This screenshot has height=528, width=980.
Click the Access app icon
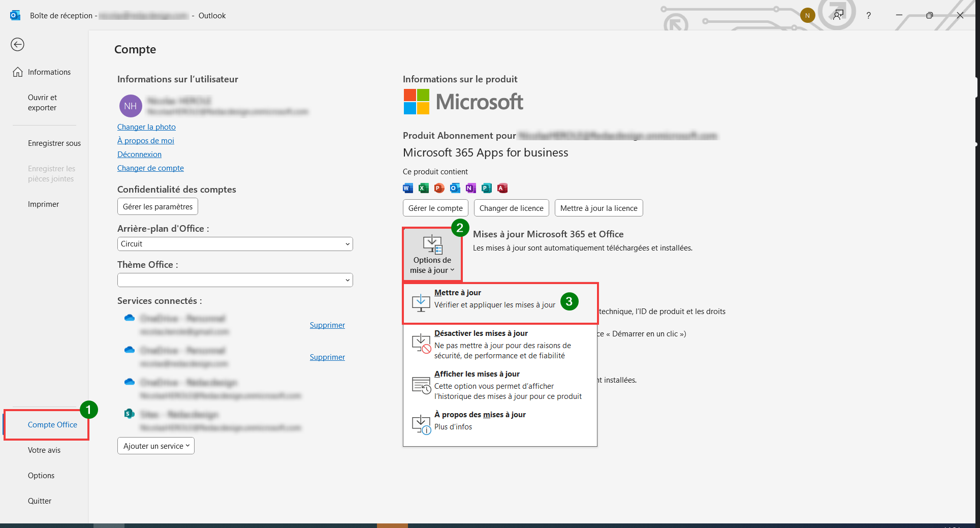click(502, 188)
